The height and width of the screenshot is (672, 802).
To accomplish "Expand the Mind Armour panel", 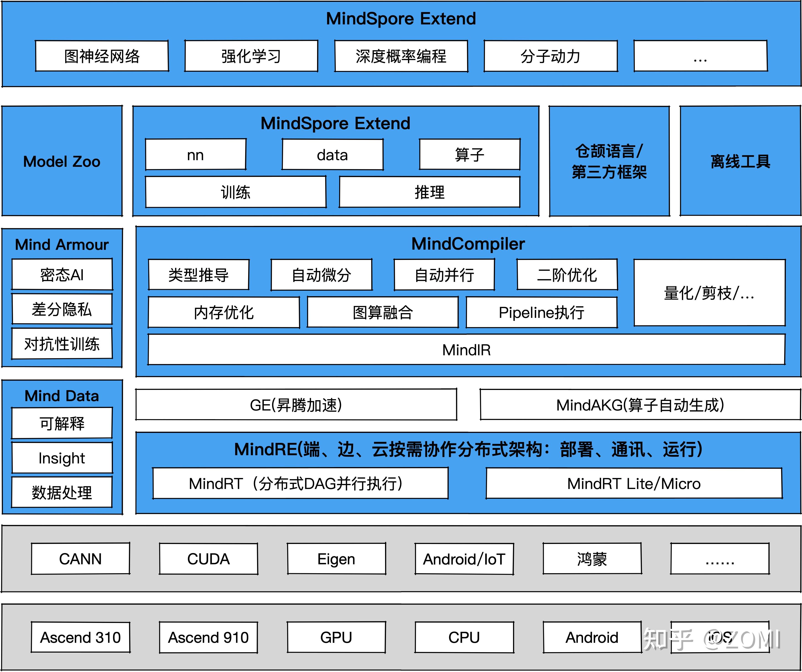I will point(62,245).
